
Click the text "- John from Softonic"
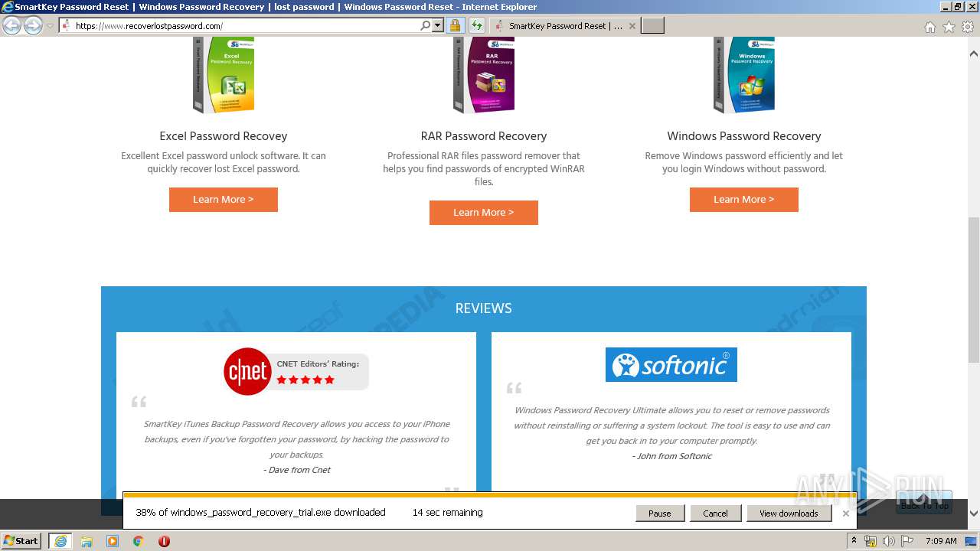pos(672,456)
